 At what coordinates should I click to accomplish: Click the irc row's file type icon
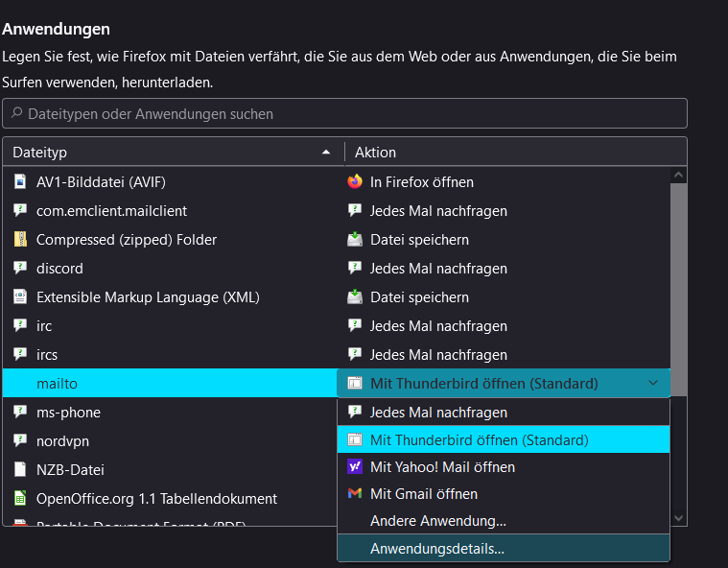(x=20, y=325)
